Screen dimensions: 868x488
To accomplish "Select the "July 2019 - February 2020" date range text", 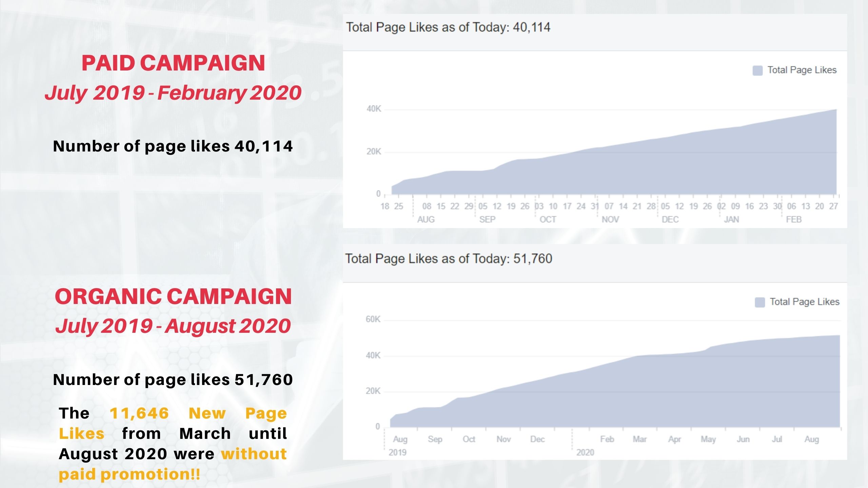I will [x=173, y=93].
